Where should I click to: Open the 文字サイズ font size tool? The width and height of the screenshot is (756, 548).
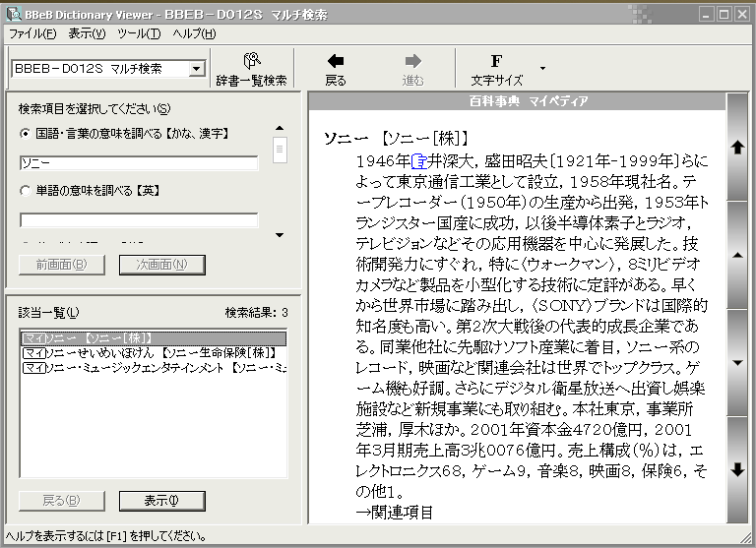click(496, 69)
